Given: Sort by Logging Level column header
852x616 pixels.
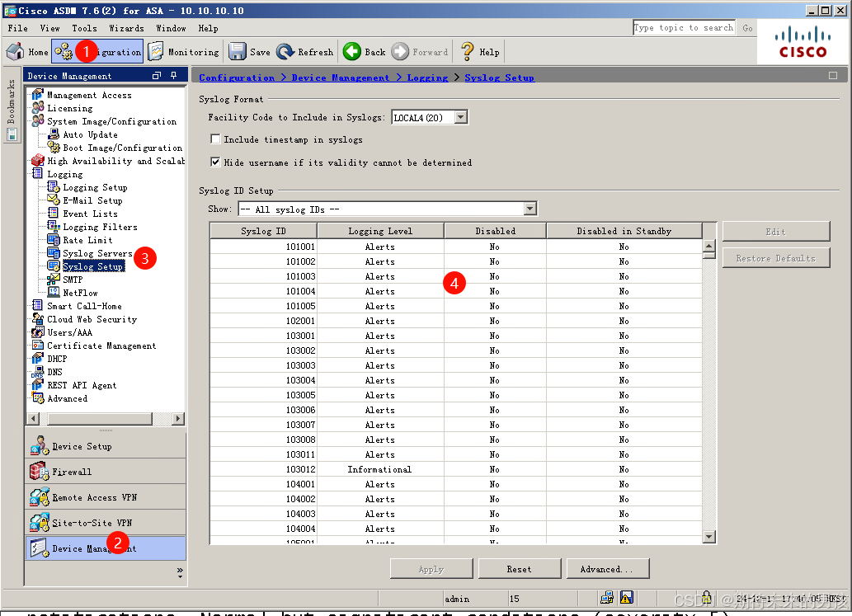Looking at the screenshot, I should (380, 231).
